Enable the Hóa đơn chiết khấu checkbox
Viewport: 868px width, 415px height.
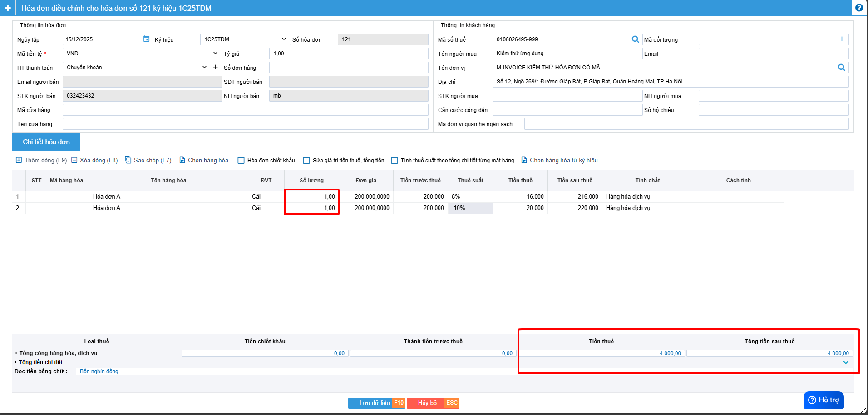point(242,161)
